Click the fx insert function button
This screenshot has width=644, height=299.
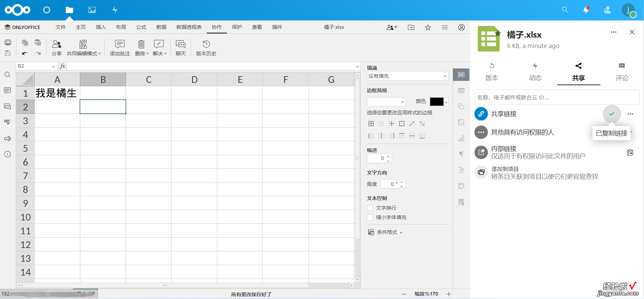click(x=62, y=66)
